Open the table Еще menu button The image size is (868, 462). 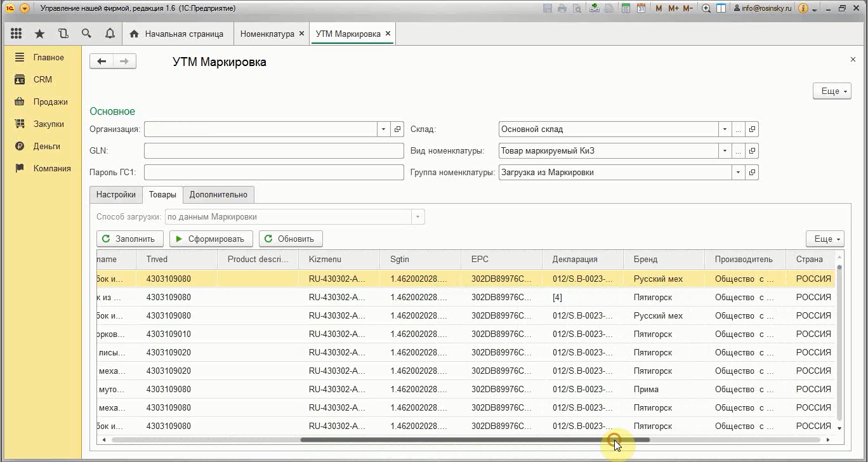[x=824, y=239]
